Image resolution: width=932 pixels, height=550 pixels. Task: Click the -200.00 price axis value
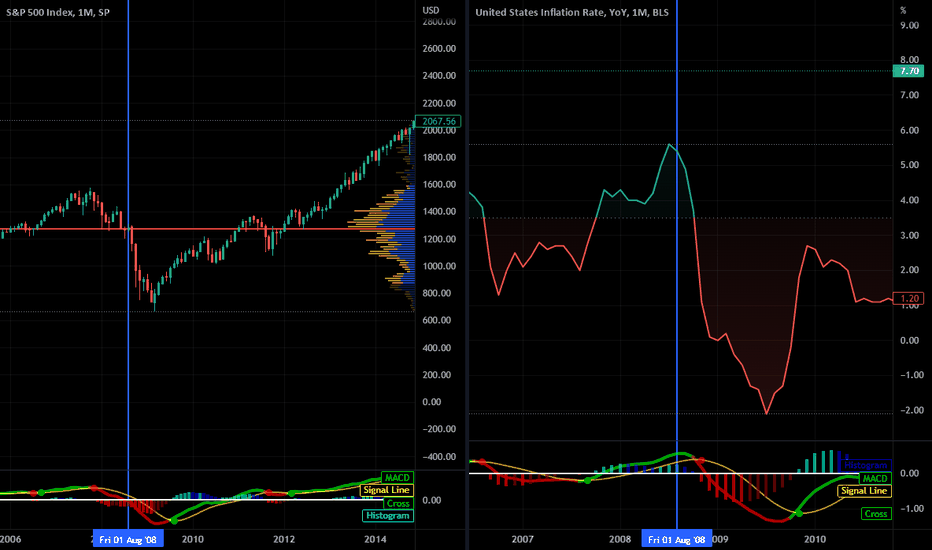pos(439,429)
